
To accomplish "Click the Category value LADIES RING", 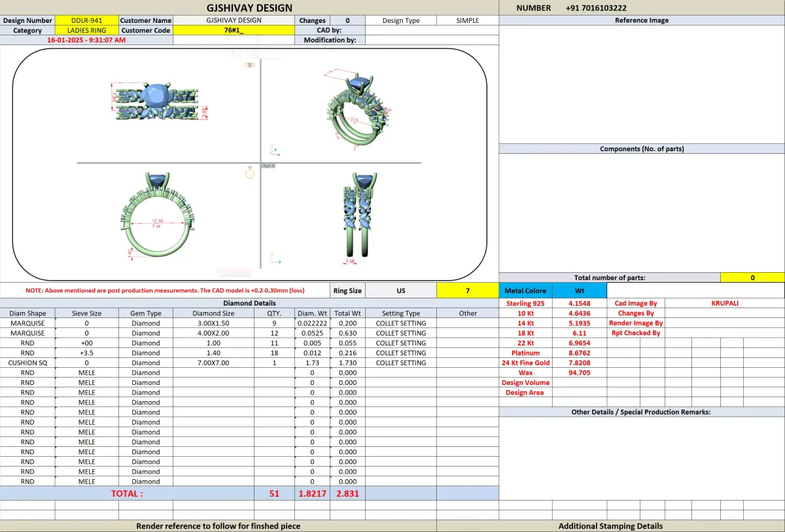I will pos(87,31).
